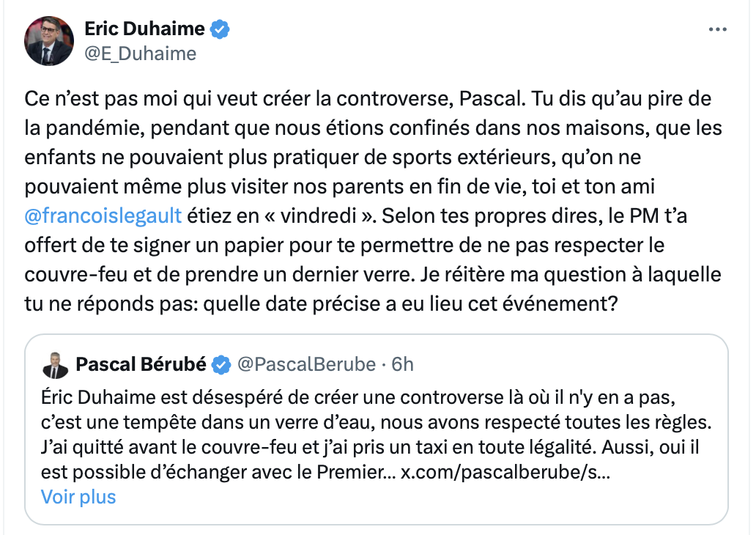Click the word « vindredi » in tweet
The image size is (756, 535).
(x=319, y=215)
